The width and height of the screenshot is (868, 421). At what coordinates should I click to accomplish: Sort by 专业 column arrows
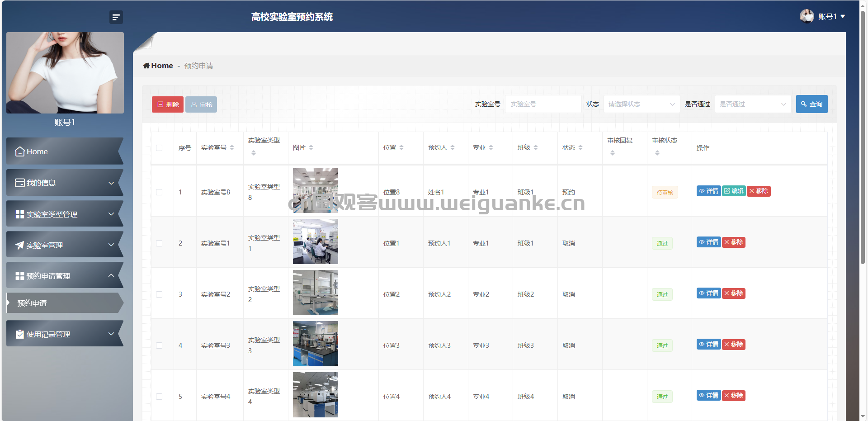tap(491, 147)
